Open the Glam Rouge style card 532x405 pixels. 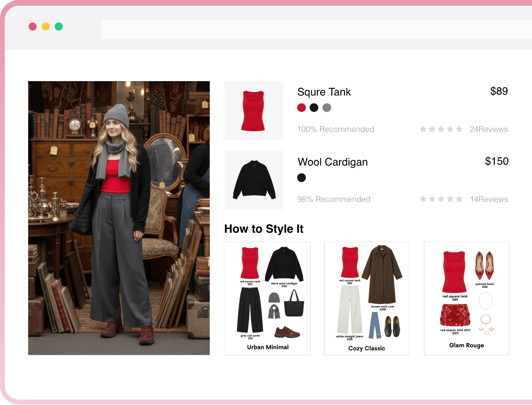[x=467, y=298]
